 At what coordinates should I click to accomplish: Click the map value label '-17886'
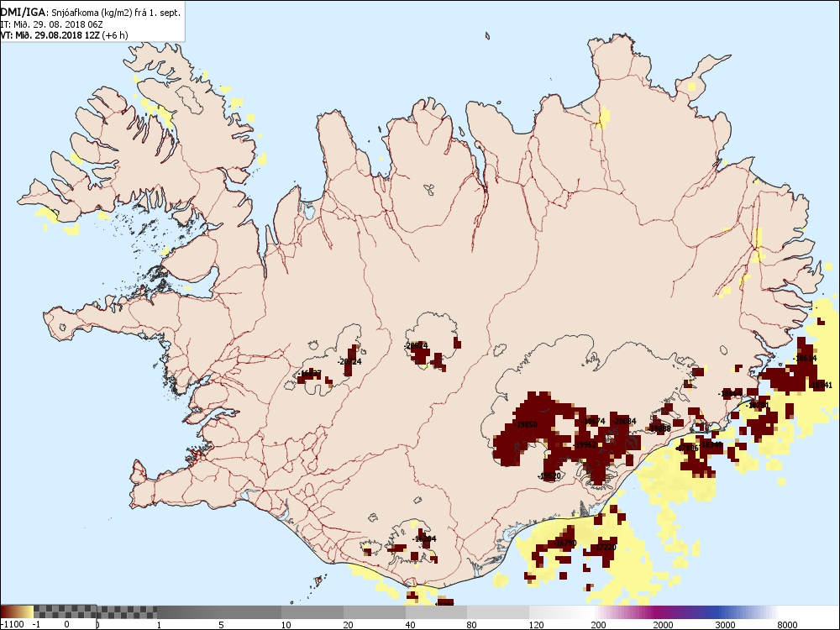pyautogui.click(x=687, y=448)
